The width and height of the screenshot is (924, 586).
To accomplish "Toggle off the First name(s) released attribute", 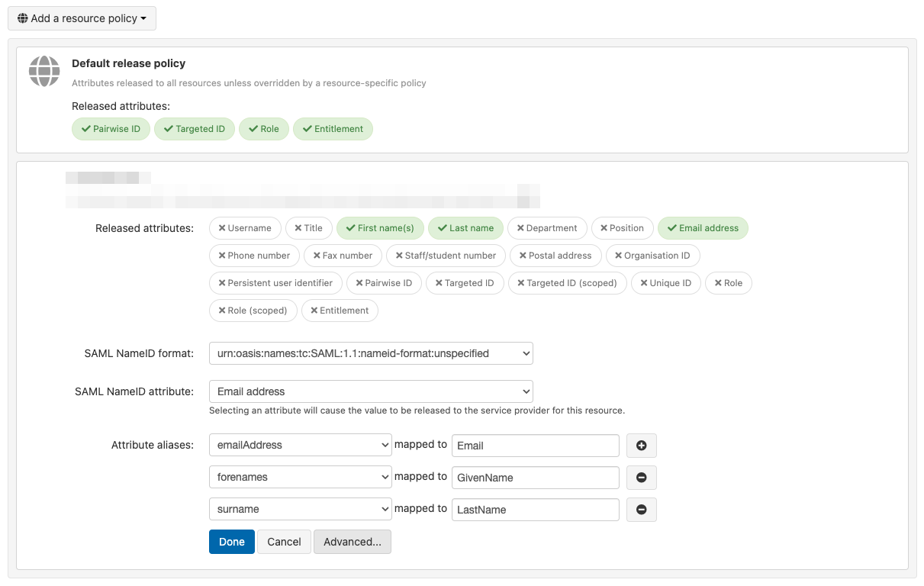I will [380, 227].
